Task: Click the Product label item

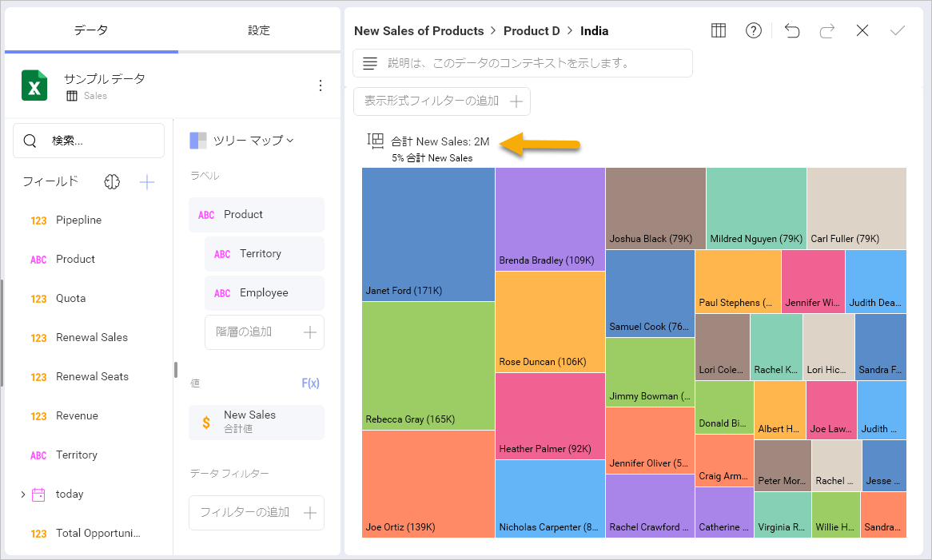Action: pyautogui.click(x=257, y=215)
